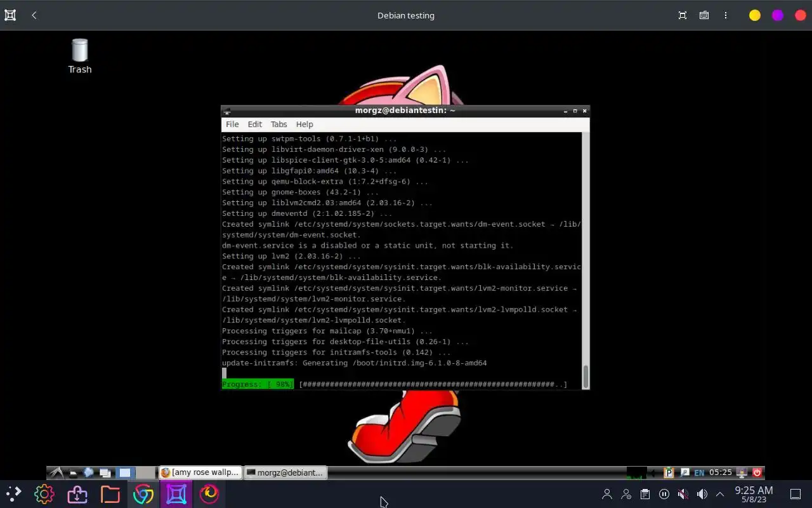Open the clipboard tray icon in host tray
The image size is (812, 508).
pos(645,494)
